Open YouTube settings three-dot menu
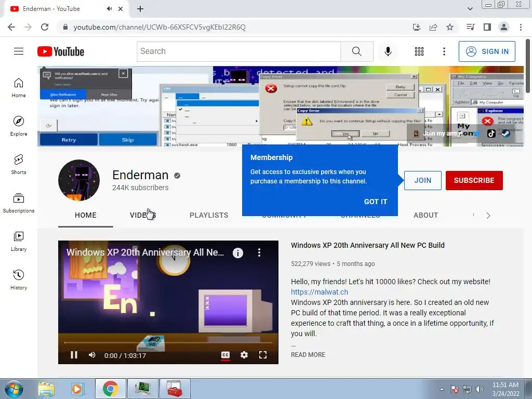Screen dimensions: 532x399 coord(444,51)
